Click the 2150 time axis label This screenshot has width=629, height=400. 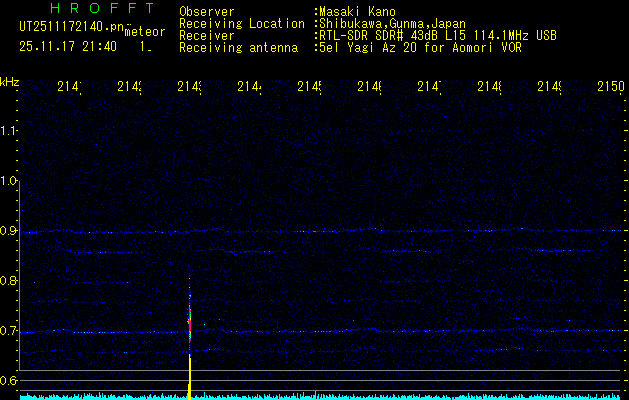(609, 88)
